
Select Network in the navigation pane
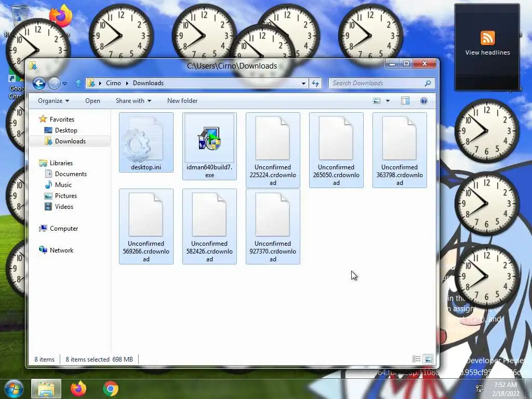(61, 250)
